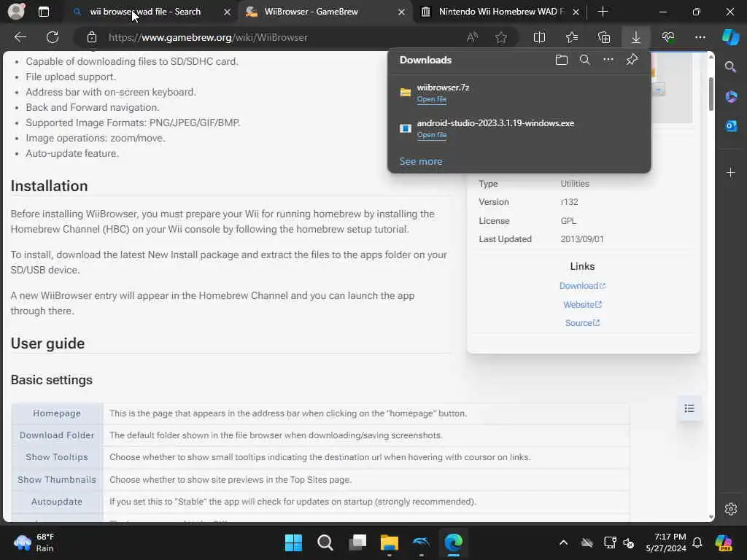Open the Favorites list icon
The height and width of the screenshot is (560, 747).
[x=572, y=37]
